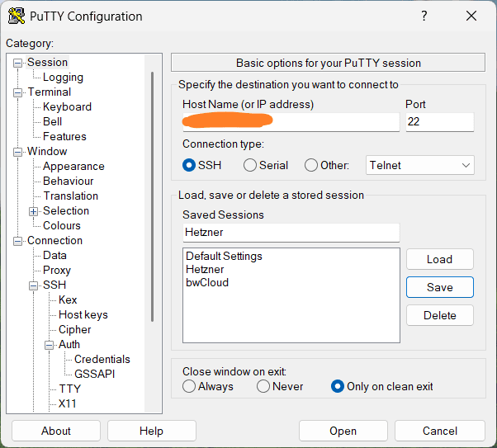Viewport: 497px width, 448px height.
Task: Open the Credentials settings category
Action: (x=102, y=359)
